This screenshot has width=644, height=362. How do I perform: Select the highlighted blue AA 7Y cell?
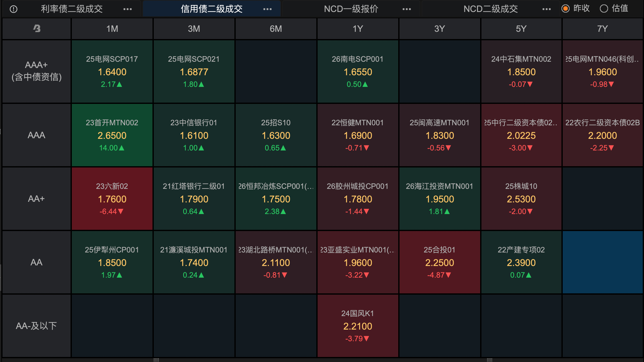coord(602,262)
